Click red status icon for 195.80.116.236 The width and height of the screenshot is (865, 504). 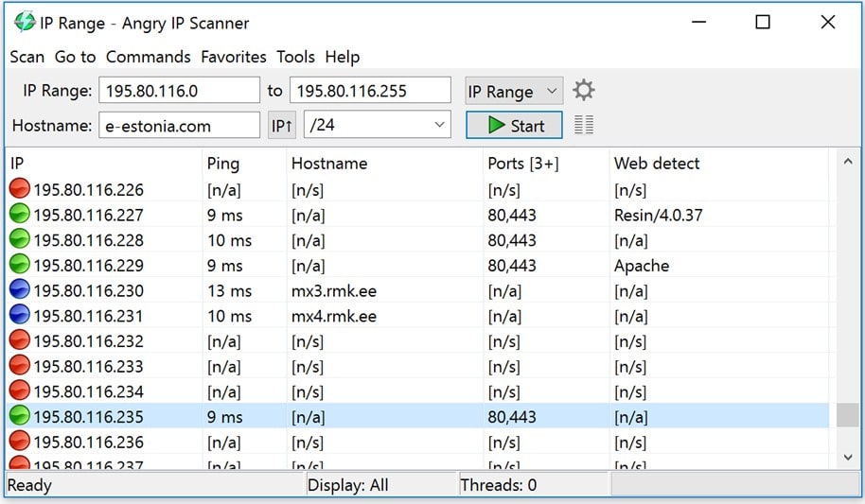pos(20,442)
